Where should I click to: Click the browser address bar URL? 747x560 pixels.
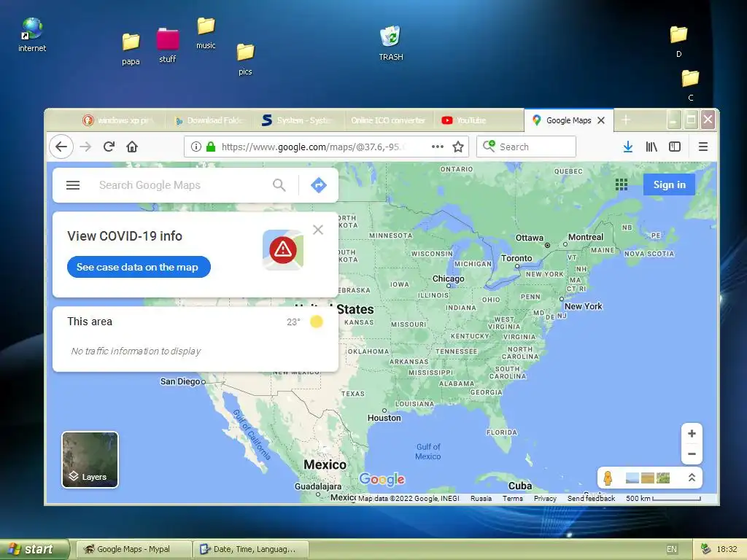pyautogui.click(x=314, y=147)
